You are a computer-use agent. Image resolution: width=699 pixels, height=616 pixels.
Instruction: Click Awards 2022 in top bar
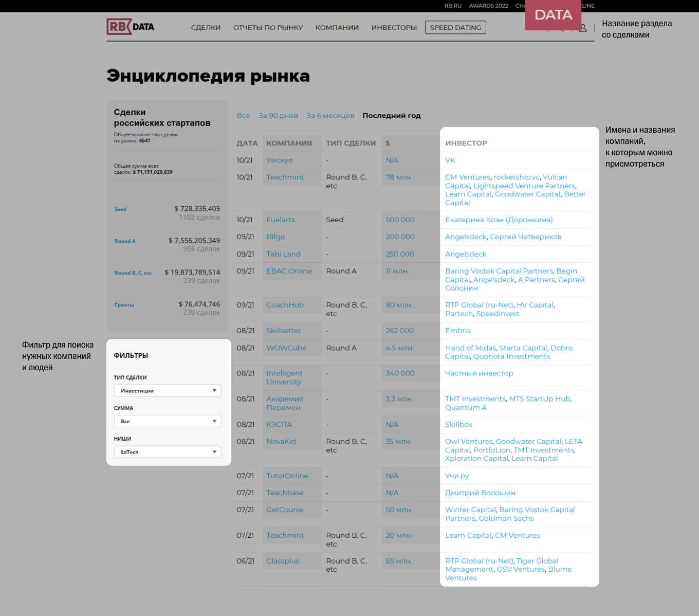pyautogui.click(x=488, y=6)
